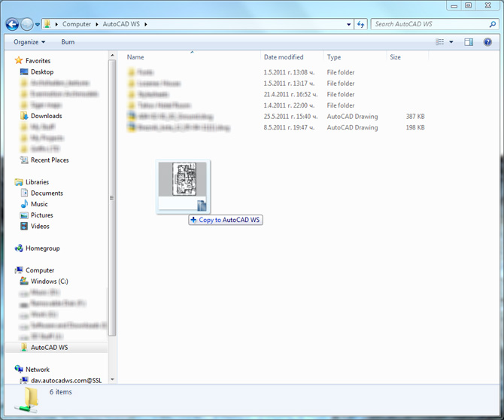Viewport: 504px width, 420px height.
Task: Select the folder modified 1.4.2011 22:00
Action: click(x=276, y=105)
